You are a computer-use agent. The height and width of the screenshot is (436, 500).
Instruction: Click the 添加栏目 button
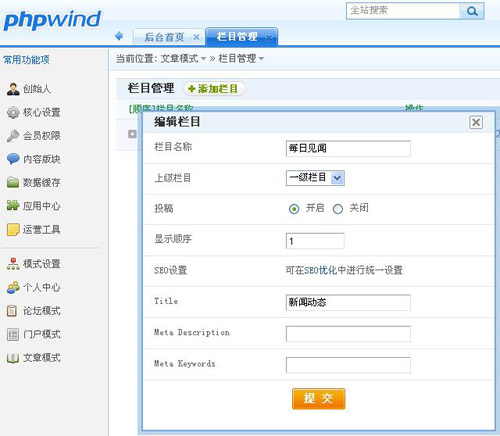214,89
